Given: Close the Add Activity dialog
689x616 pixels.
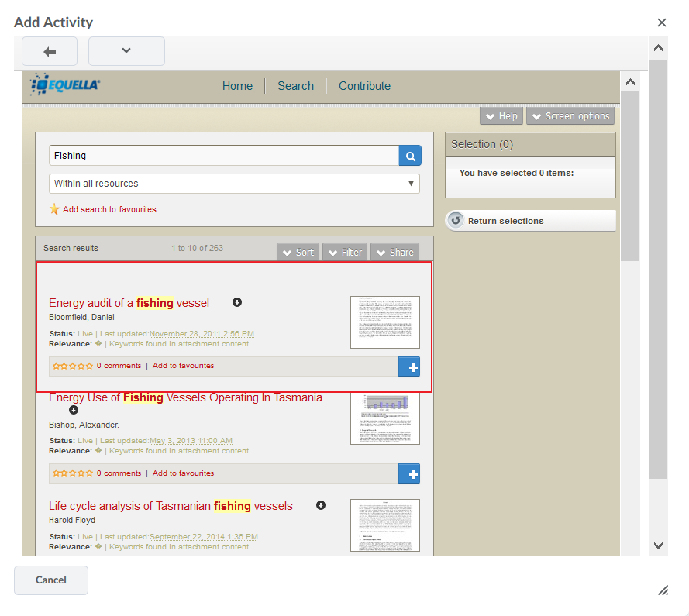Looking at the screenshot, I should pyautogui.click(x=662, y=22).
